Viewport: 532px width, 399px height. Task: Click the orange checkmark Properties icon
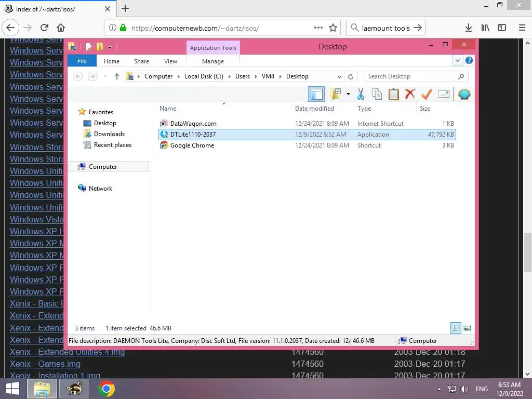[x=427, y=94]
